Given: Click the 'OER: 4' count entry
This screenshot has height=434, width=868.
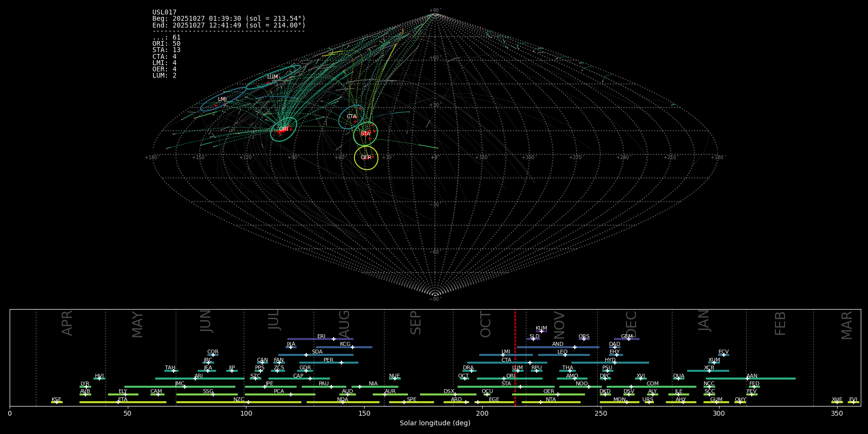Looking at the screenshot, I should coord(164,69).
